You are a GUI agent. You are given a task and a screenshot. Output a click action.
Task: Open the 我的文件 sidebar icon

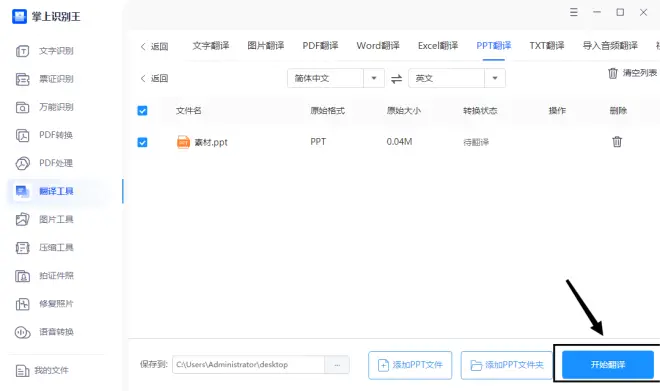(22, 370)
